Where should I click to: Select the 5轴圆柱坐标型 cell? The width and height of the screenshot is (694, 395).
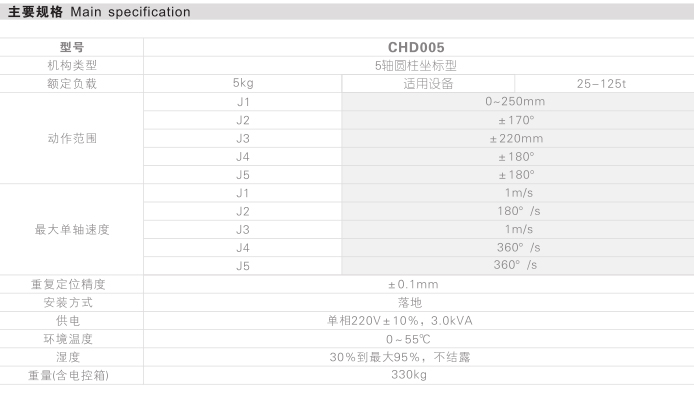[x=416, y=66]
